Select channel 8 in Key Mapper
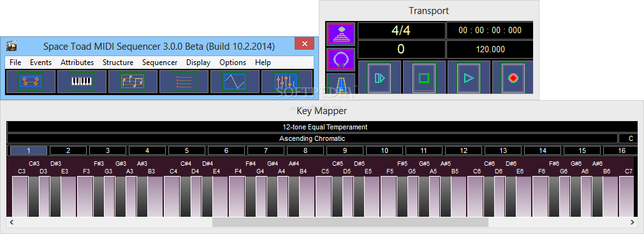Screen dimensions: 644x234 [305, 150]
